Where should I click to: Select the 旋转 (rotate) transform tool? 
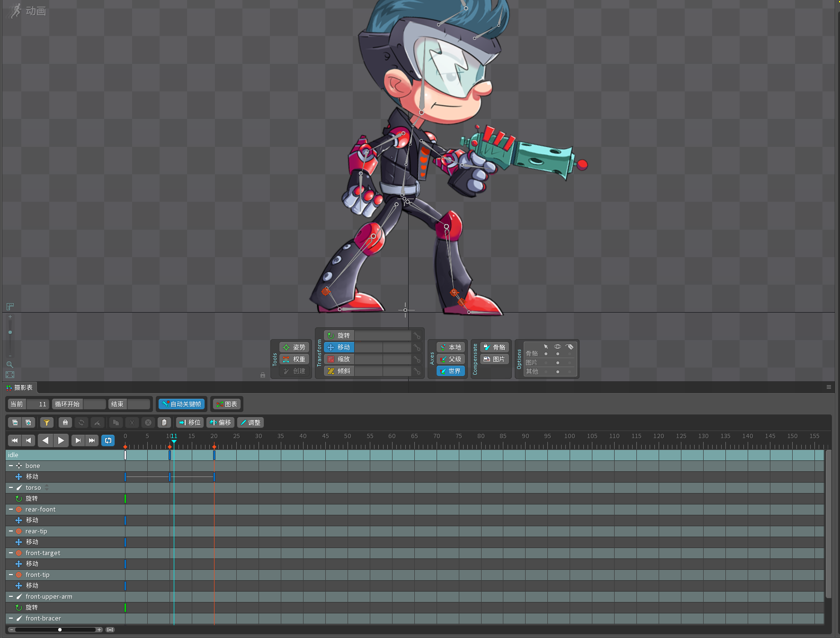pyautogui.click(x=339, y=335)
